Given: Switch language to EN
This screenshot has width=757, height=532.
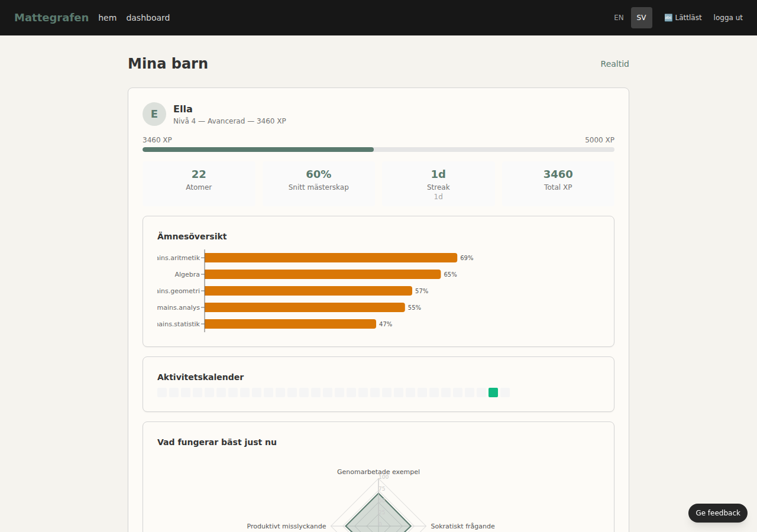Looking at the screenshot, I should pyautogui.click(x=619, y=18).
